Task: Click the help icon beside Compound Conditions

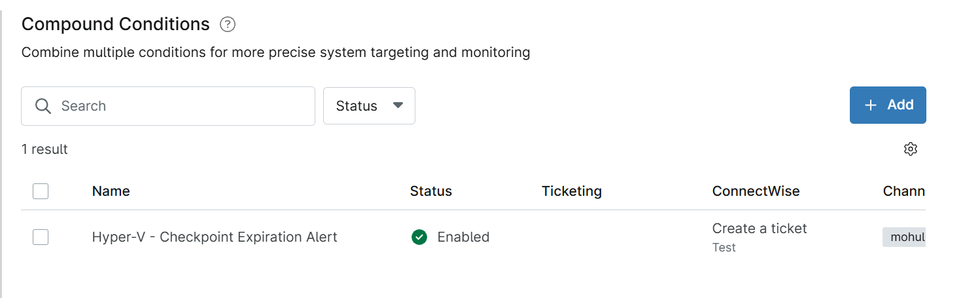Action: click(227, 25)
